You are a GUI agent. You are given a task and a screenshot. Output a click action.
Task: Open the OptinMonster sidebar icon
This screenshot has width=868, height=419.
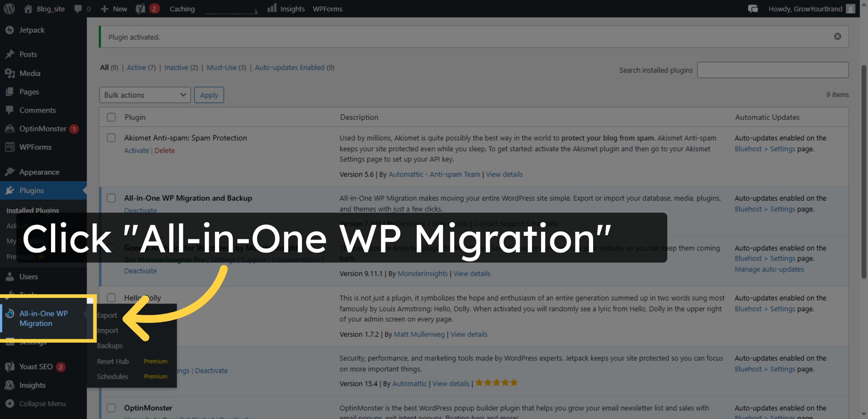[x=10, y=129]
